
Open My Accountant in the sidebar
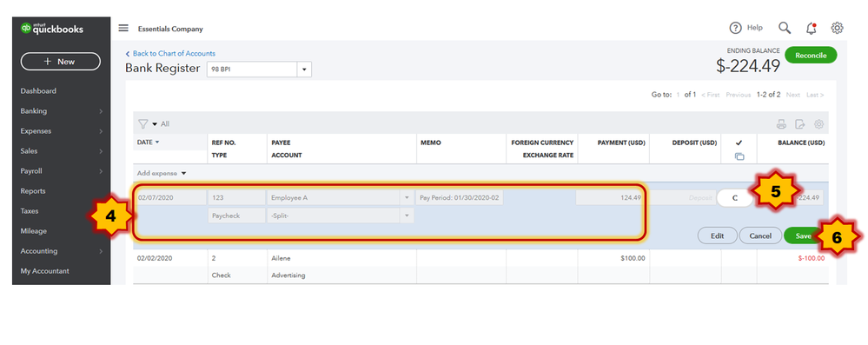click(x=45, y=271)
